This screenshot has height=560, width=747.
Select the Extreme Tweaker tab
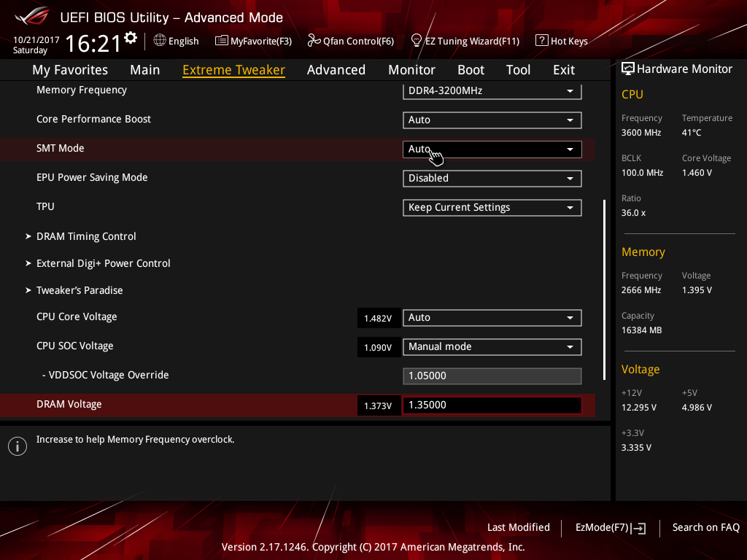pyautogui.click(x=234, y=70)
